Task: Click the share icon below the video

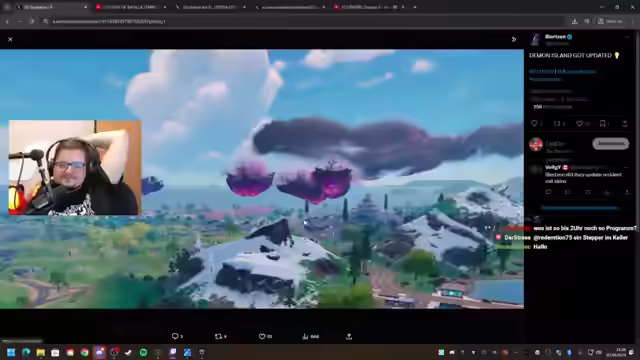Action: pyautogui.click(x=349, y=336)
